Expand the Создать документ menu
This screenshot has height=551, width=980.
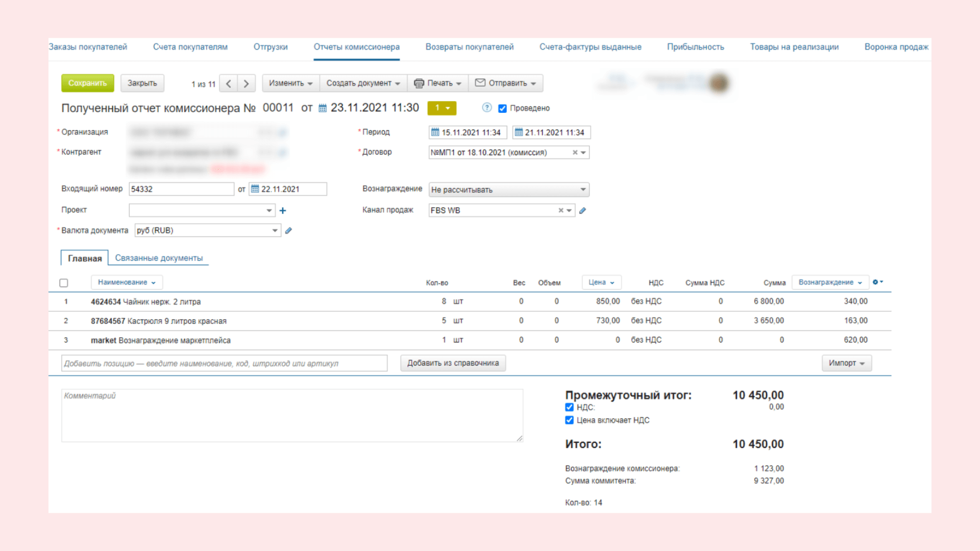click(x=363, y=83)
